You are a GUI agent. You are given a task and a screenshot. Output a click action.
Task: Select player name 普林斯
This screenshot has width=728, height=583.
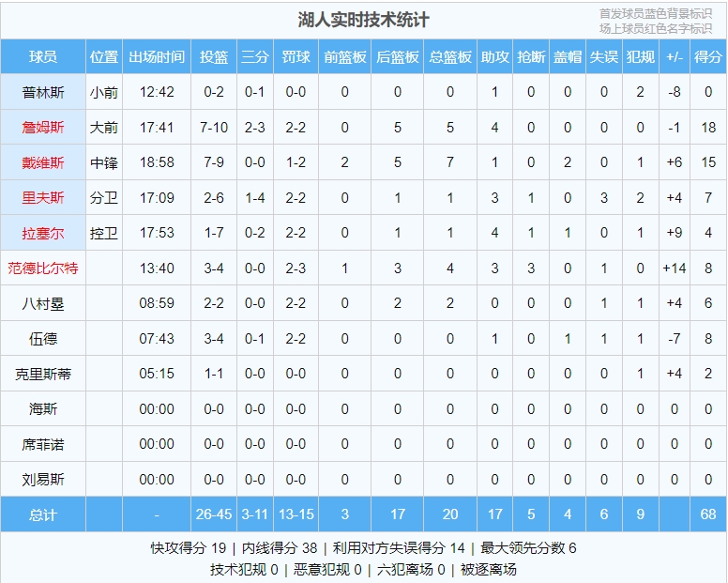(x=43, y=92)
